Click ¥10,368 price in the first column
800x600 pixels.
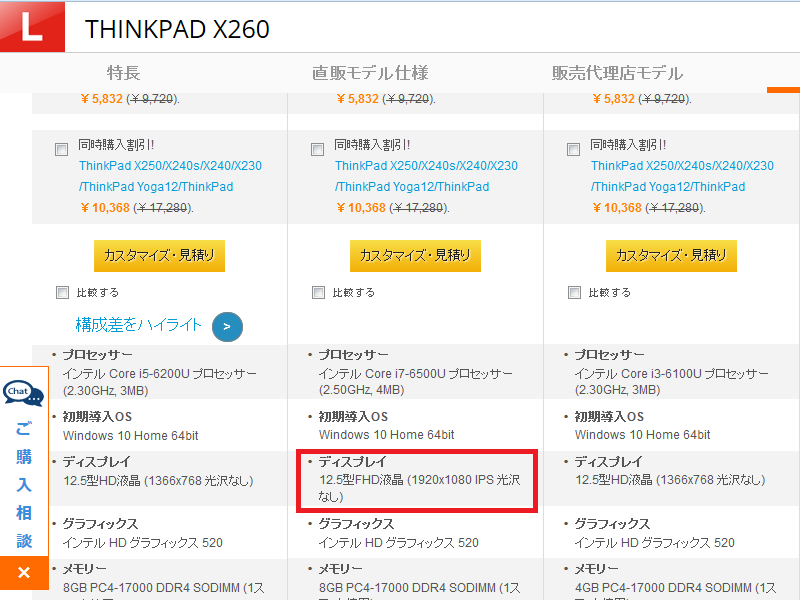point(105,208)
